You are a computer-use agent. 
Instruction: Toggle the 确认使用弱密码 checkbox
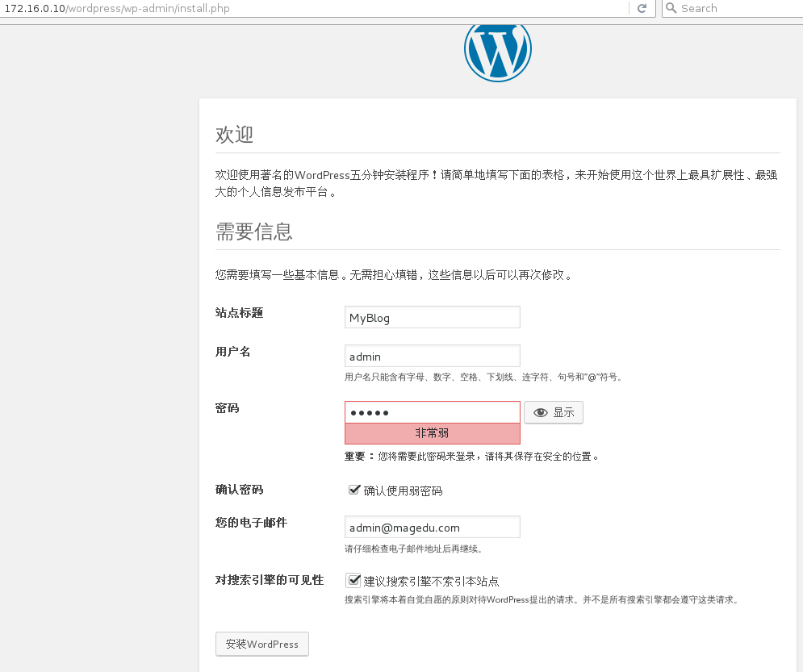click(x=353, y=490)
